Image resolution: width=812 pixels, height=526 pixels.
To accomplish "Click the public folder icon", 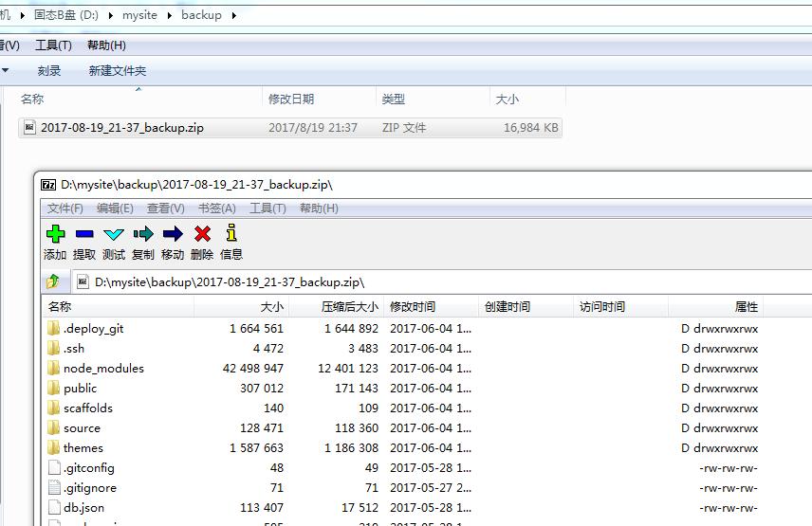I will 53,388.
